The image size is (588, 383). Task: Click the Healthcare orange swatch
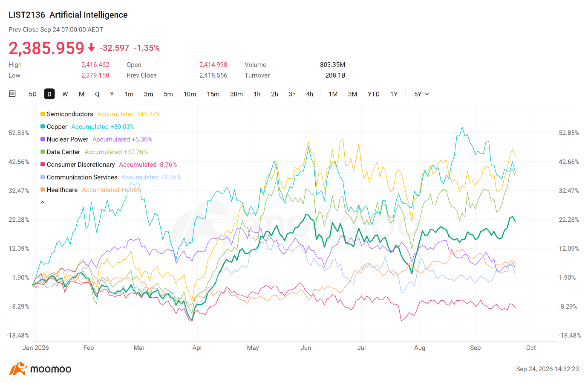pos(43,190)
